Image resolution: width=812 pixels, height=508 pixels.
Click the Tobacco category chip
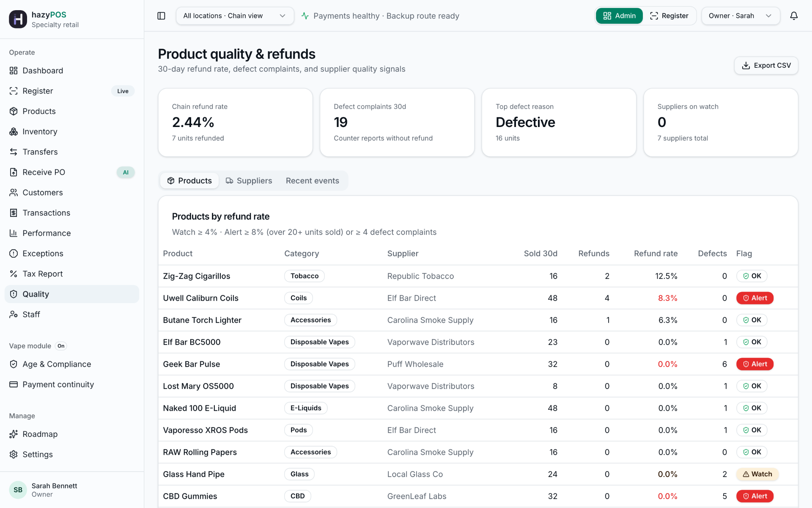tap(304, 276)
